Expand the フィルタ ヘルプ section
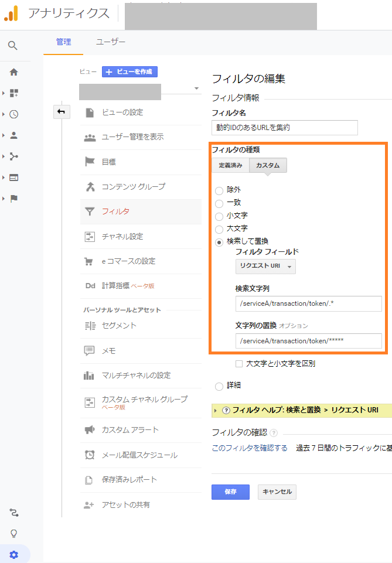This screenshot has width=392, height=563. 216,410
